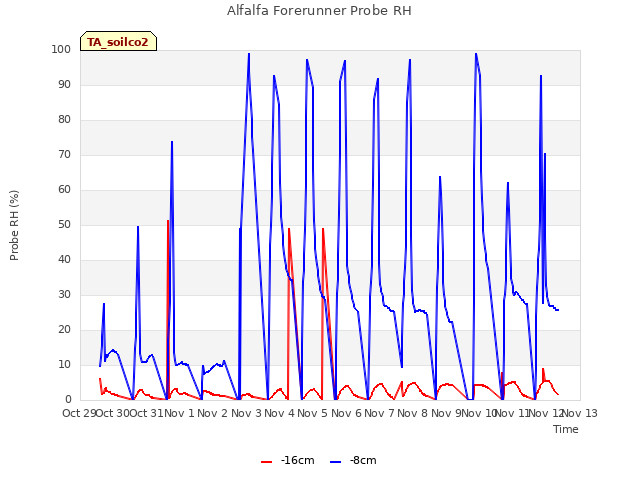Click the Probe RH (%) axis label

pyautogui.click(x=14, y=225)
